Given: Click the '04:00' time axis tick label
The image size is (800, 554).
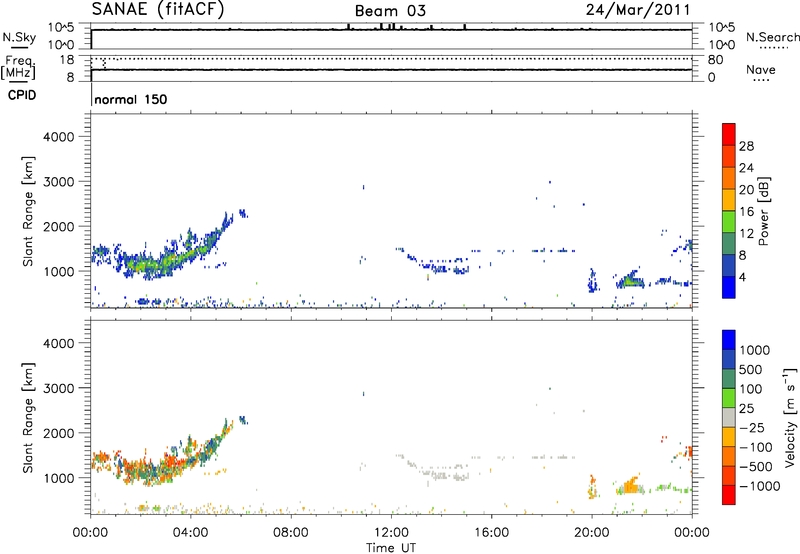Looking at the screenshot, I should click(x=190, y=533).
